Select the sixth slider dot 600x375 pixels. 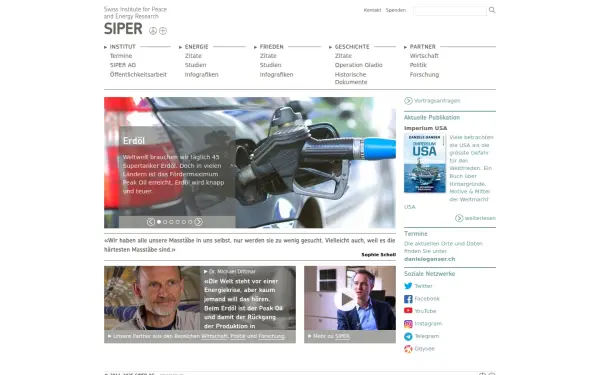[x=190, y=222]
